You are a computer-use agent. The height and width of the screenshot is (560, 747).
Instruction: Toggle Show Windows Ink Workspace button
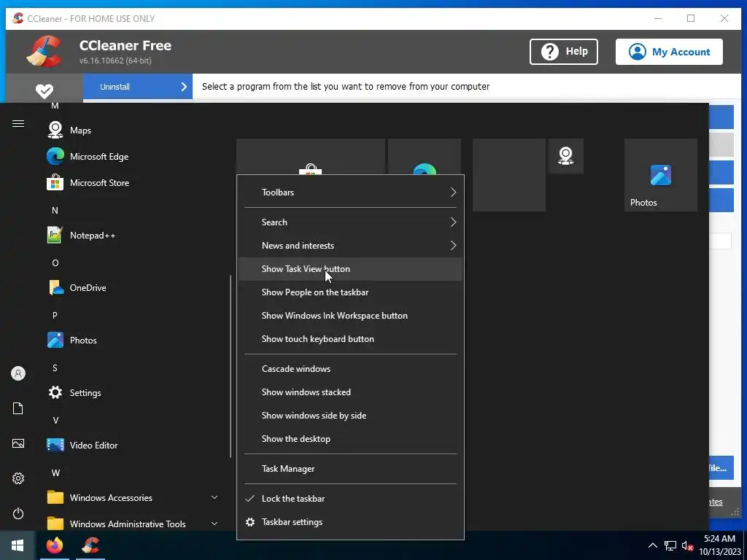[350, 316]
